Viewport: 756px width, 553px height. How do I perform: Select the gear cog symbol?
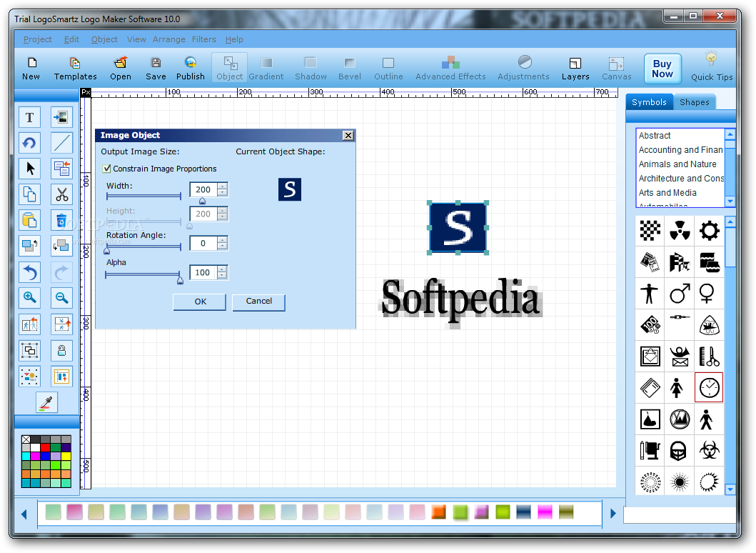(709, 231)
